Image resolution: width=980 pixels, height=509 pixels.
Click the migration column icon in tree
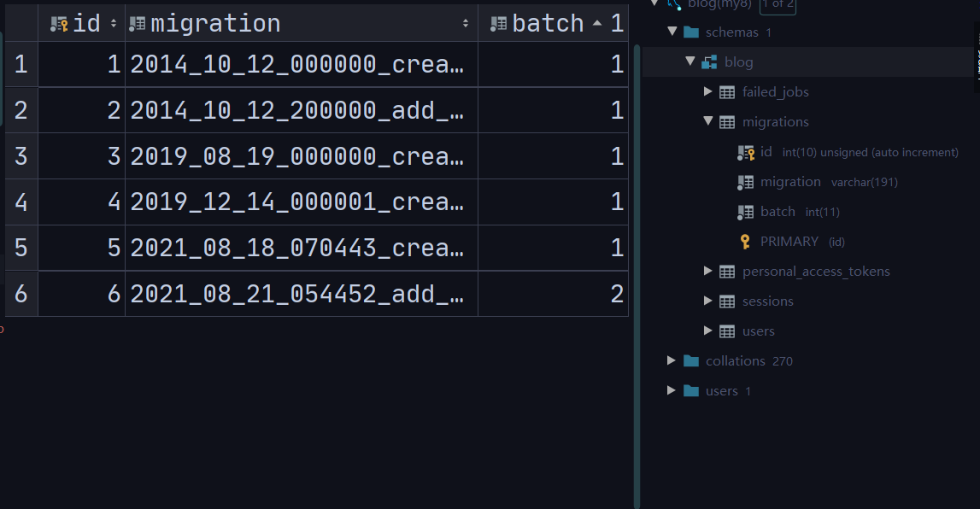745,183
